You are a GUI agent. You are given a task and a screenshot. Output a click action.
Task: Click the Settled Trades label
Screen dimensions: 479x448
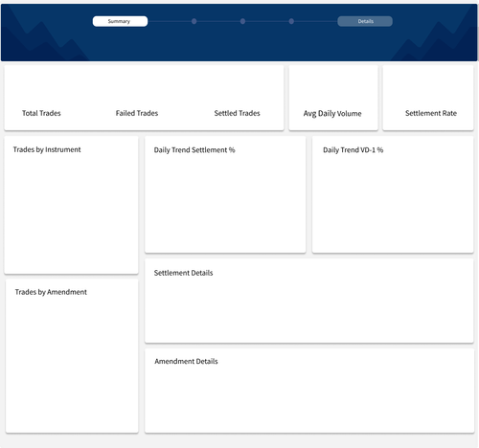tap(237, 113)
